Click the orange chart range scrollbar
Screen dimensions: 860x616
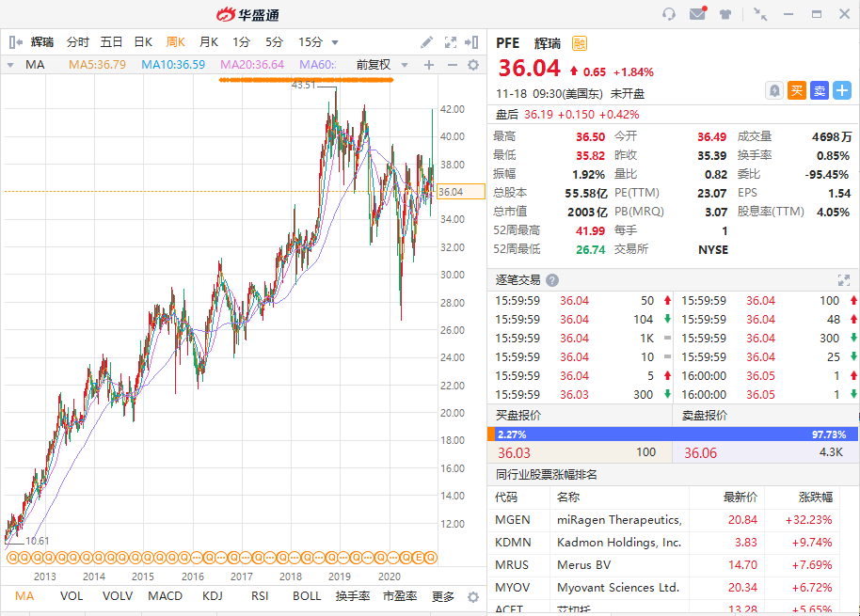(x=306, y=80)
